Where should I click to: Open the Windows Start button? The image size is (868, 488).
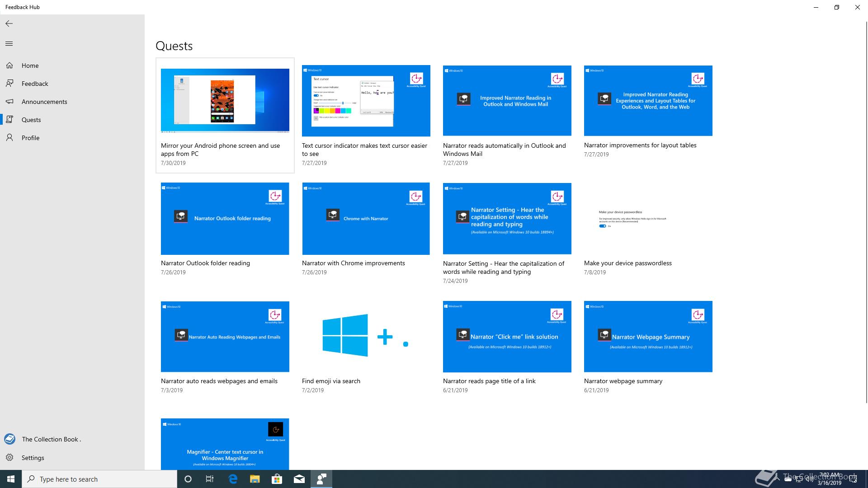click(11, 479)
